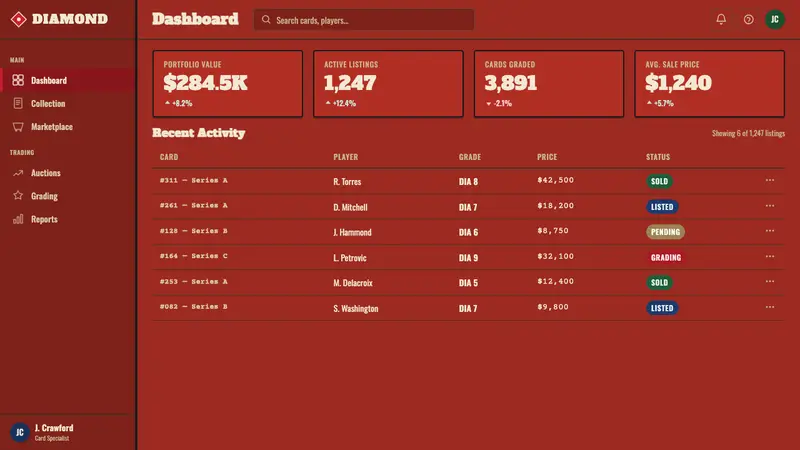Screen dimensions: 800x450
Task: Open the Reports section
Action: 68,219
